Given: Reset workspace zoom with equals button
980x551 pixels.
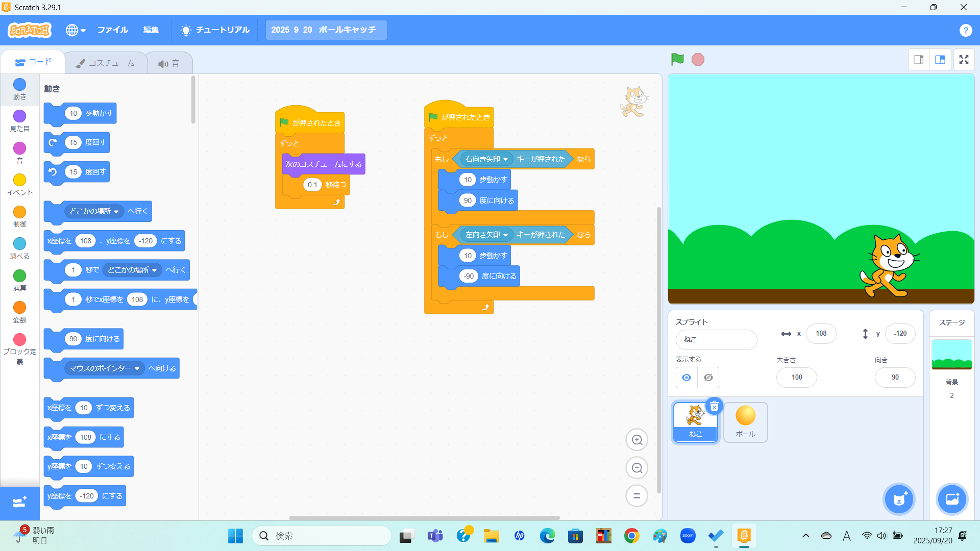Looking at the screenshot, I should (x=636, y=495).
